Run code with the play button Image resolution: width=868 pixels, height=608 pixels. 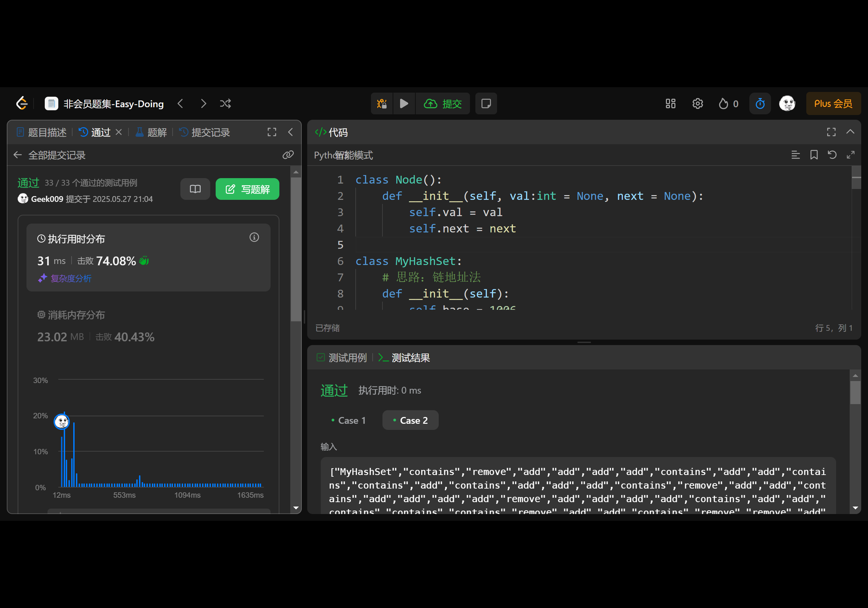pos(404,103)
